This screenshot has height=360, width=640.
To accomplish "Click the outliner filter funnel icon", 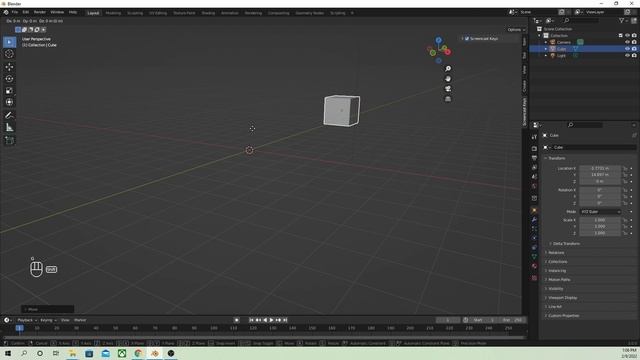I will (622, 20).
